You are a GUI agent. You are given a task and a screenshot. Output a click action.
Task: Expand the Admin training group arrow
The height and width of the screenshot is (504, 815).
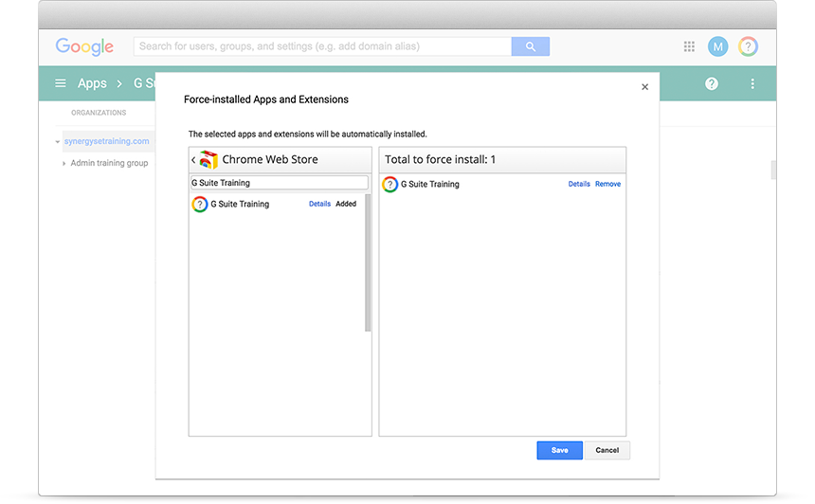tap(63, 164)
